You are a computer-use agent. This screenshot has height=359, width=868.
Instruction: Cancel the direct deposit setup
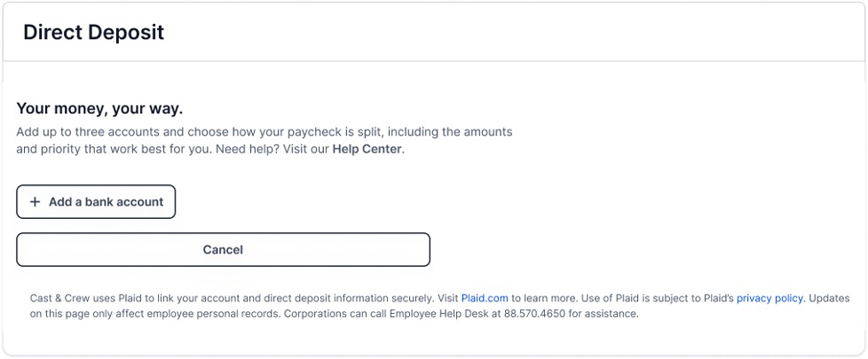point(223,250)
